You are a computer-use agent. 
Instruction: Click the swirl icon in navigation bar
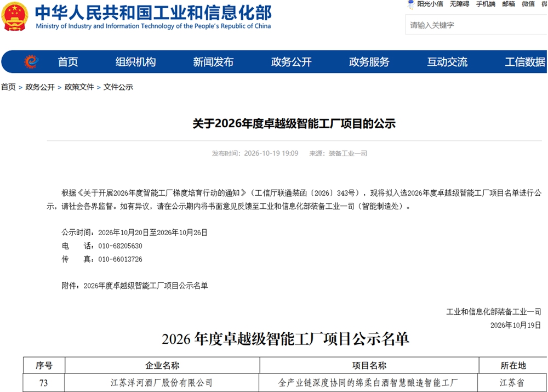tap(31, 62)
